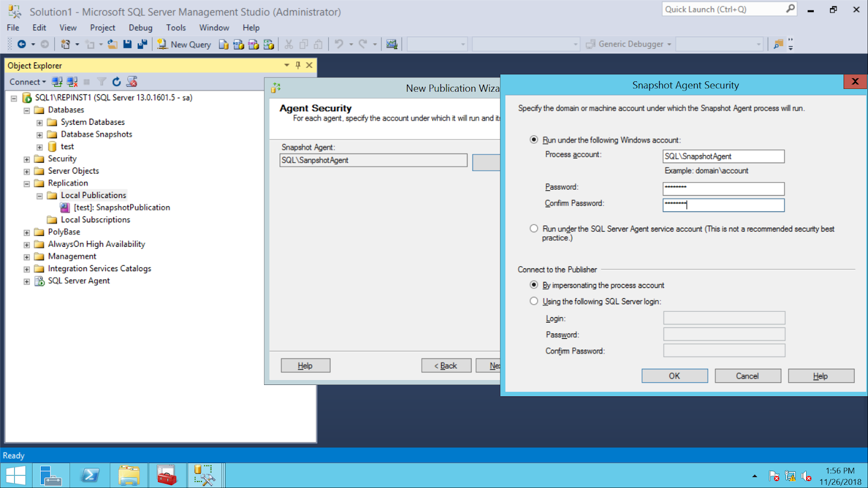Expand the AlwaysOn High Availability node
Viewport: 868px width, 488px height.
[27, 245]
